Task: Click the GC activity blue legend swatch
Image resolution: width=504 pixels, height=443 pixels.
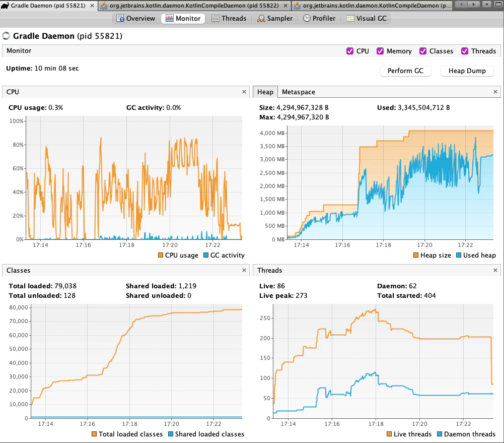Action: coord(206,255)
